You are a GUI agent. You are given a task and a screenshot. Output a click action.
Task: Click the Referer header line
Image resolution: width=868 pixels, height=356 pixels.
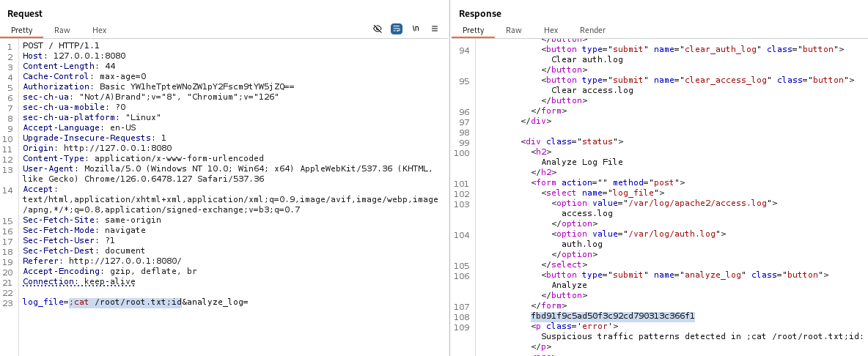[102, 261]
